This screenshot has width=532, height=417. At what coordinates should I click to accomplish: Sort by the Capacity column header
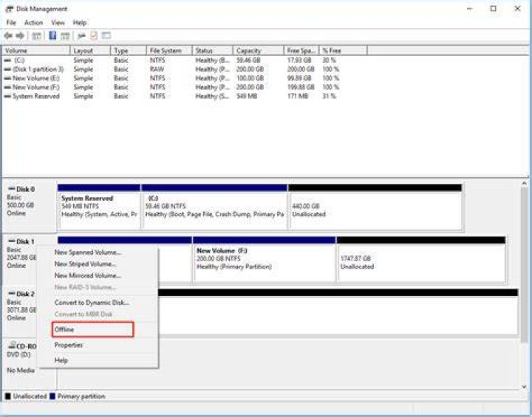pos(258,50)
